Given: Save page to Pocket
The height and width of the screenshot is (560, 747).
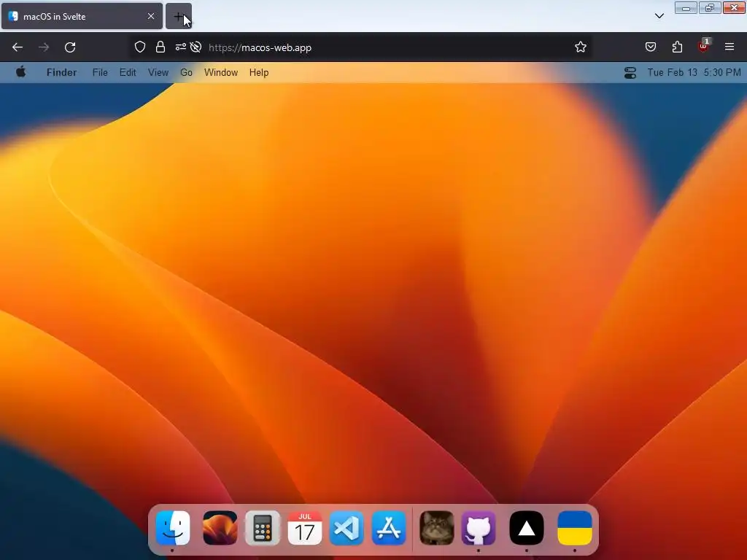Looking at the screenshot, I should click(x=651, y=47).
